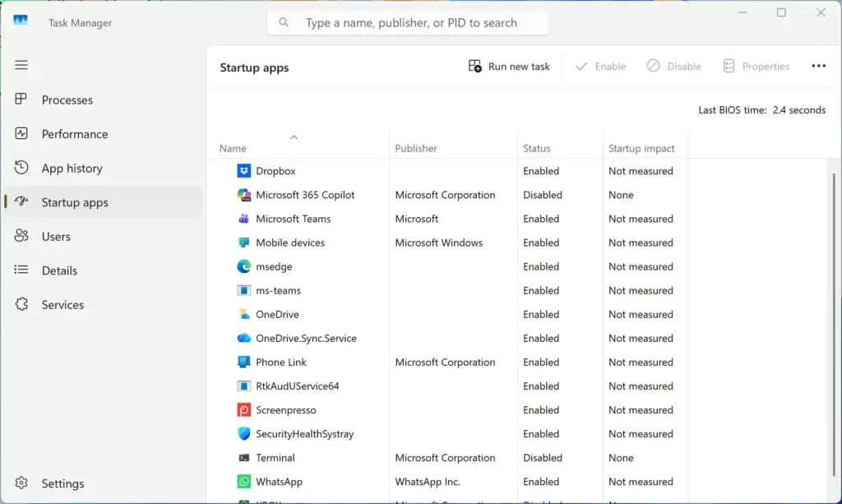Select the OneDrive icon

click(x=243, y=314)
